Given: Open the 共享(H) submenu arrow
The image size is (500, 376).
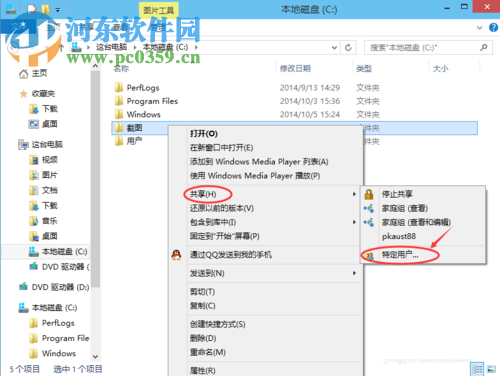Looking at the screenshot, I should [x=354, y=194].
